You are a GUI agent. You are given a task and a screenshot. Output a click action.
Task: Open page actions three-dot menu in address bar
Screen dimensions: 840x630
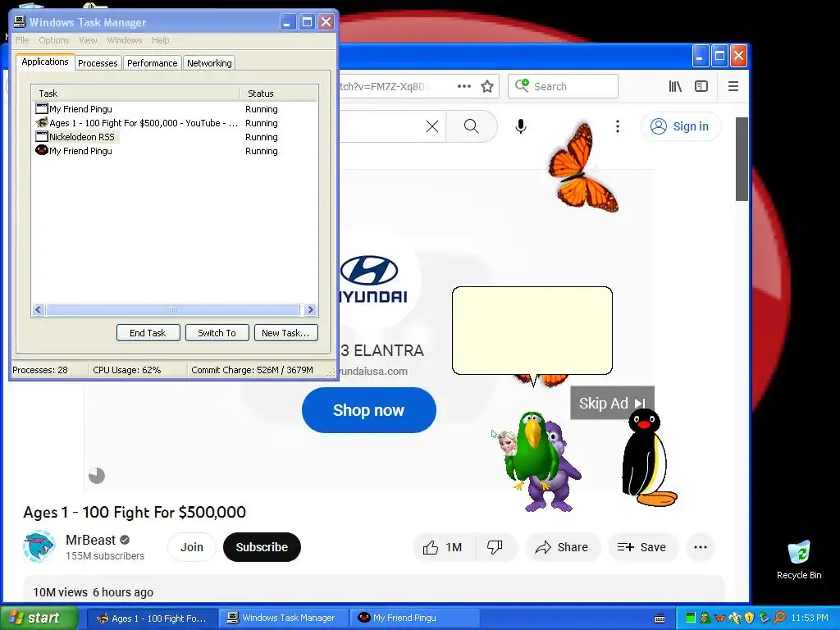[x=464, y=86]
